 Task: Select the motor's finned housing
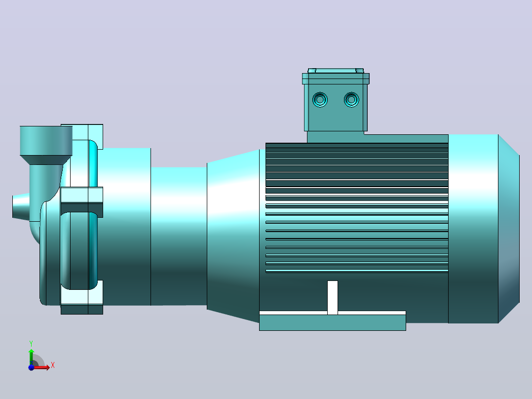pos(357,207)
